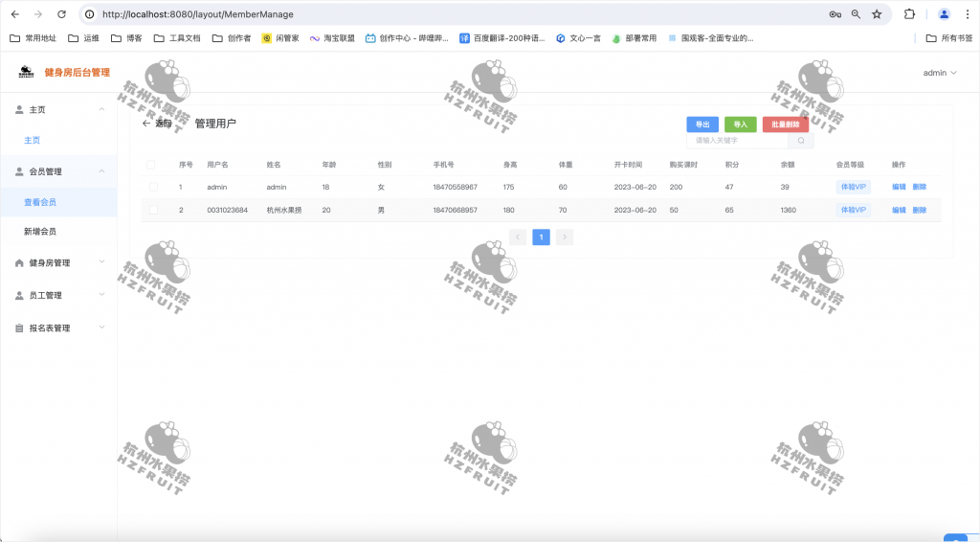Click the 健身房后台管理 title
This screenshot has width=980, height=542.
(x=77, y=73)
